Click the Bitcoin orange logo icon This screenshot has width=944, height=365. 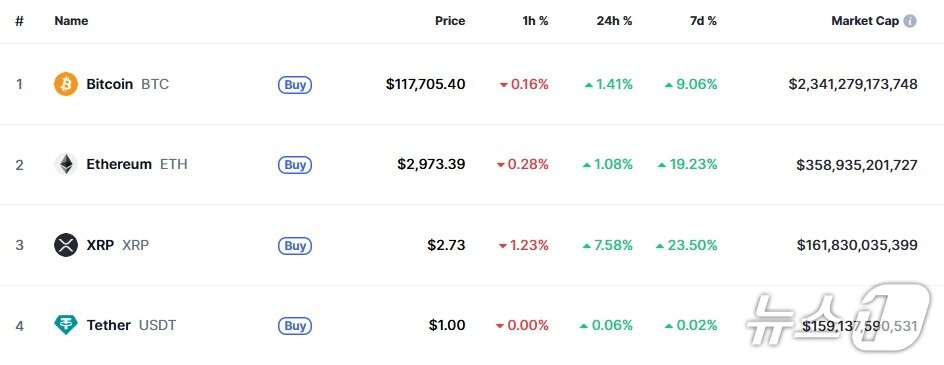66,84
